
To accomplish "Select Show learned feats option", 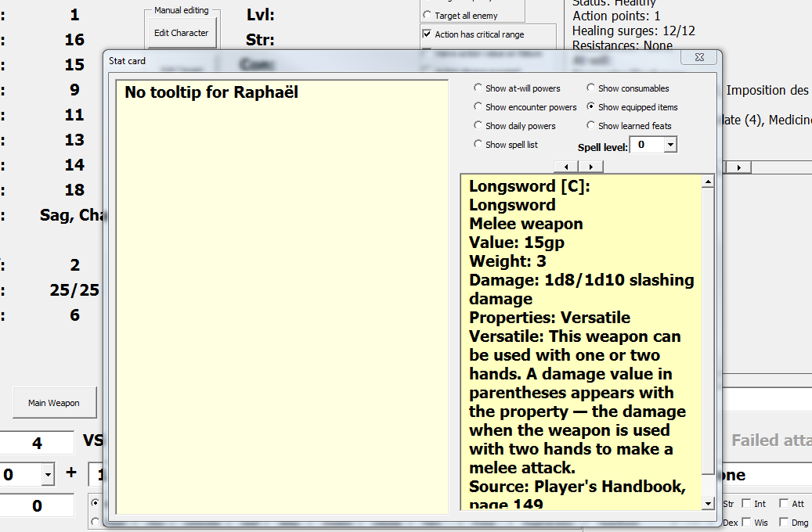I will [629, 126].
